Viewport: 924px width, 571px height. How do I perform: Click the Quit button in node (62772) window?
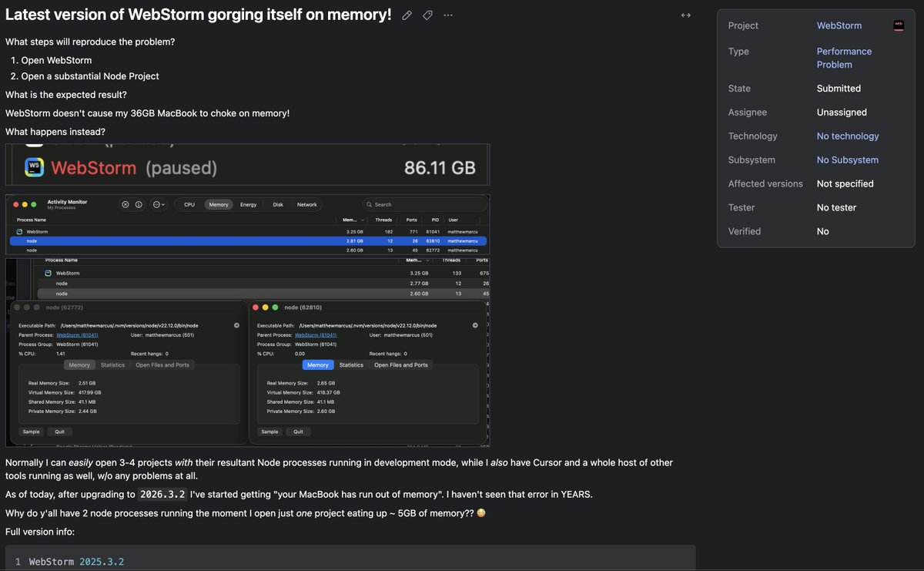pyautogui.click(x=59, y=432)
